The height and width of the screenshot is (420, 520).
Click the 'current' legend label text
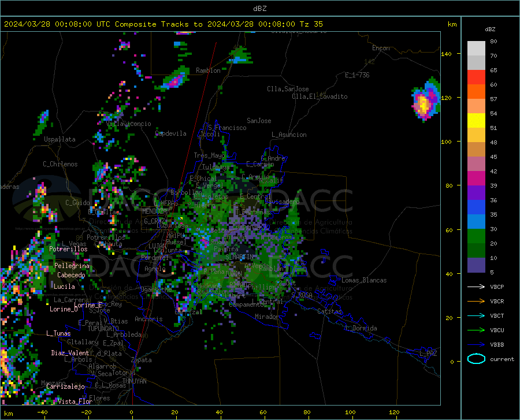502,359
